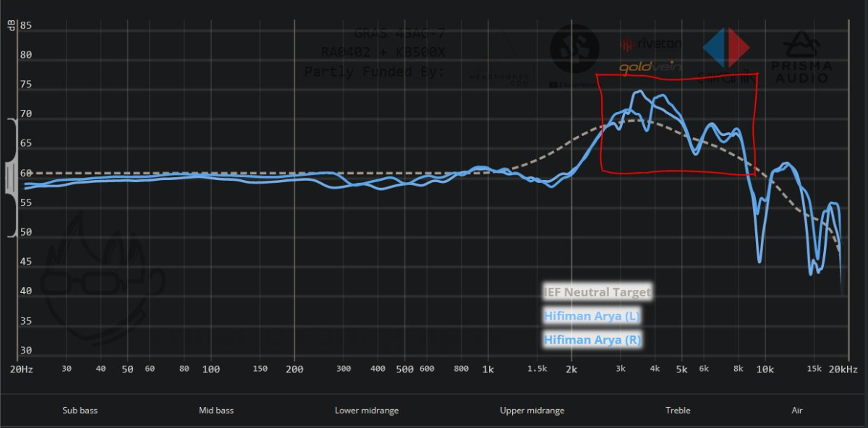Click the dB axis slider handle
The width and height of the screenshot is (868, 428).
[x=10, y=178]
